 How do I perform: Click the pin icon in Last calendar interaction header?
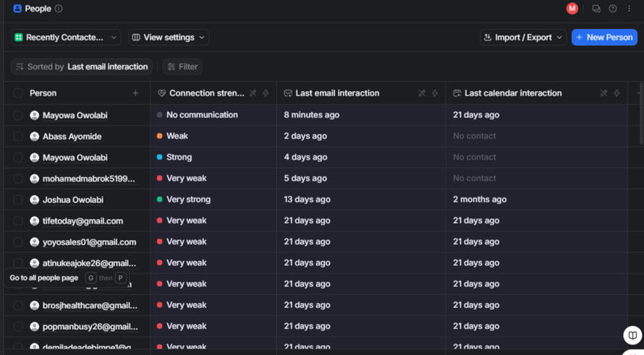click(603, 93)
